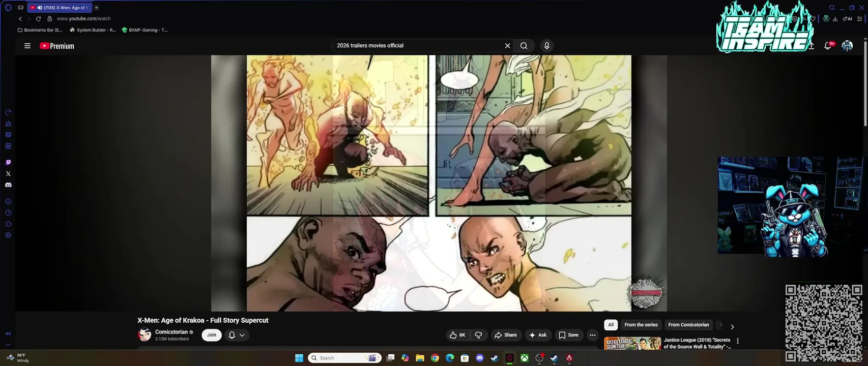Clear the search query with the X

tap(507, 46)
